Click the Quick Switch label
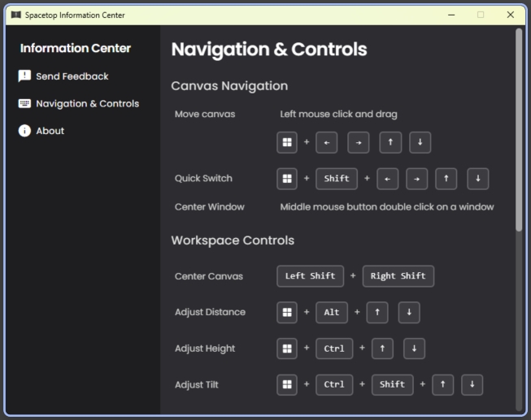 [203, 179]
